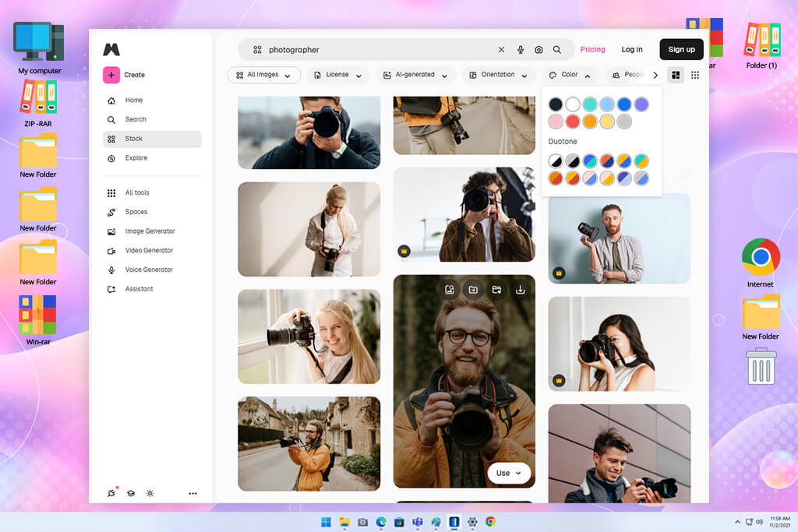Open Image Generator tool

152,231
